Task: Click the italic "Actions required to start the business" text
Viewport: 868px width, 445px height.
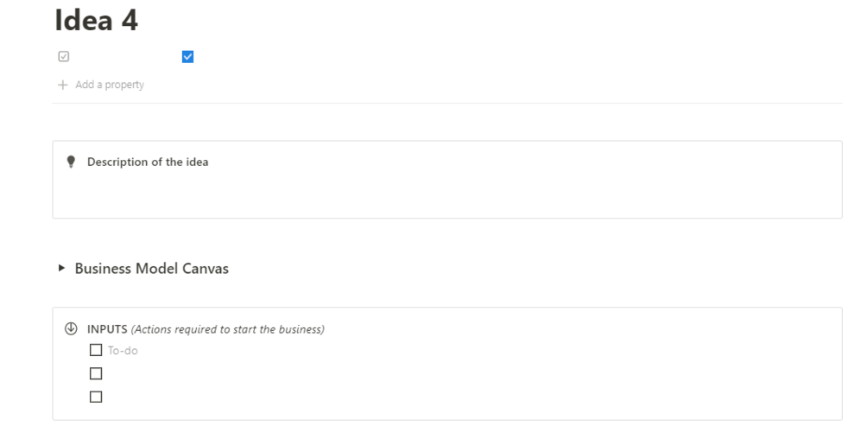Action: [x=227, y=329]
